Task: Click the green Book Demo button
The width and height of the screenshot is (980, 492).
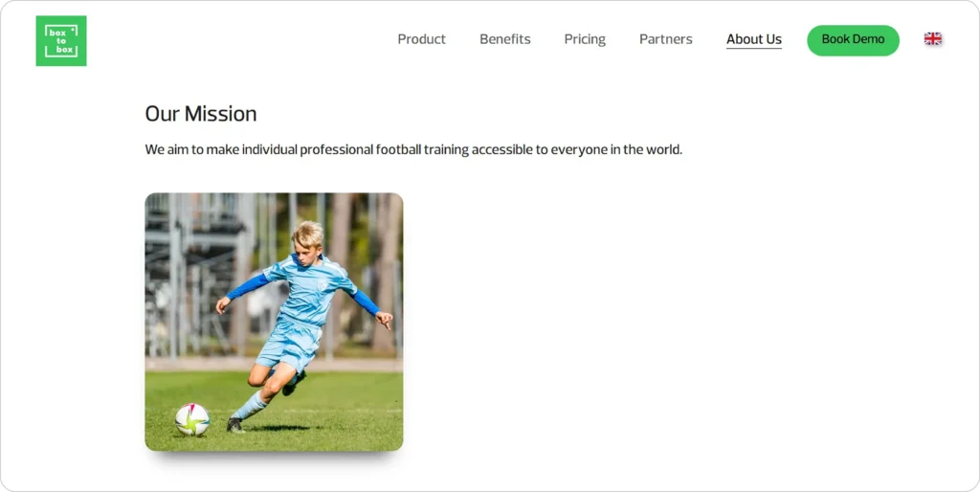Action: (853, 40)
